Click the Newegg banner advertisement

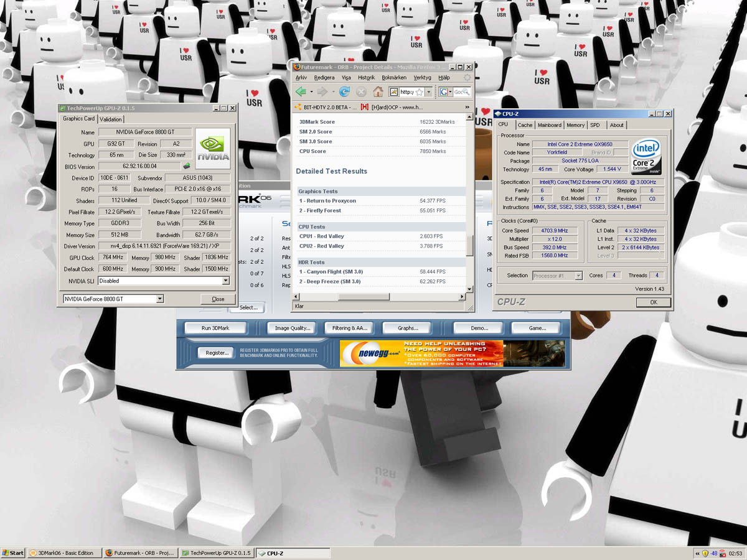[x=453, y=353]
